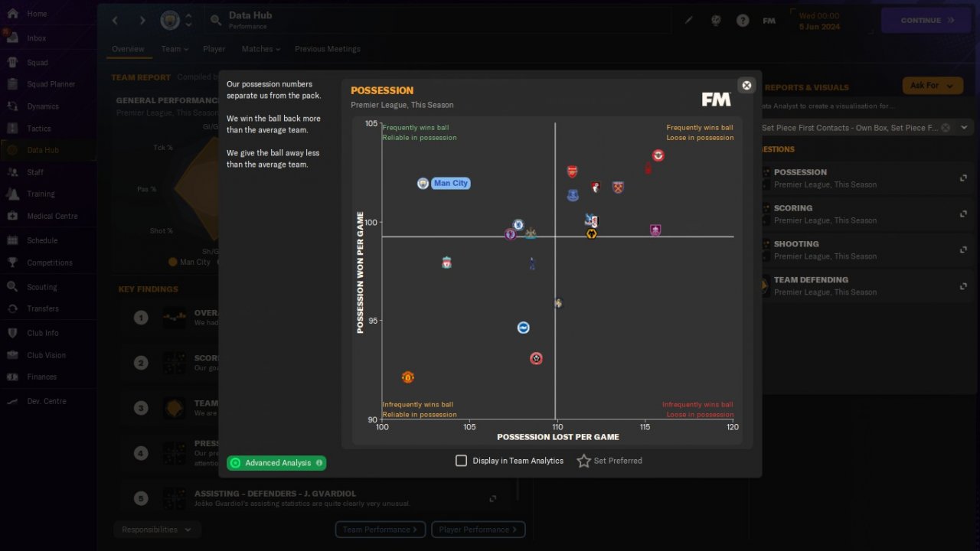The width and height of the screenshot is (980, 551).
Task: Click the Manchester City badge on the chart
Action: click(x=423, y=184)
